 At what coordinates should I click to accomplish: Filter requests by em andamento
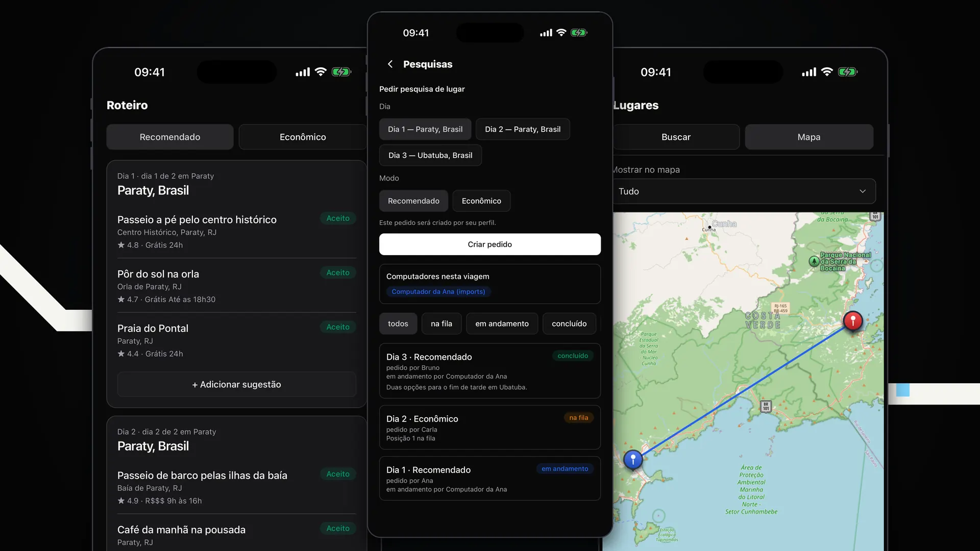click(502, 323)
